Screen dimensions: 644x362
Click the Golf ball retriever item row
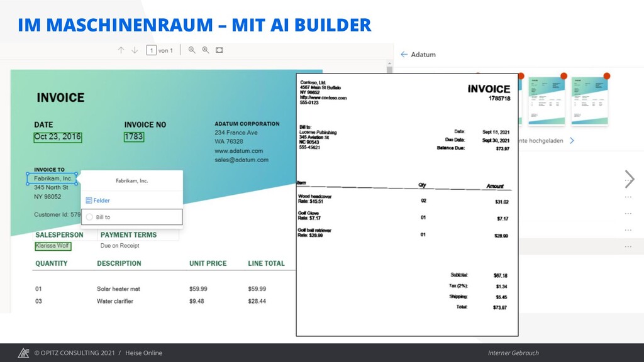pos(314,233)
